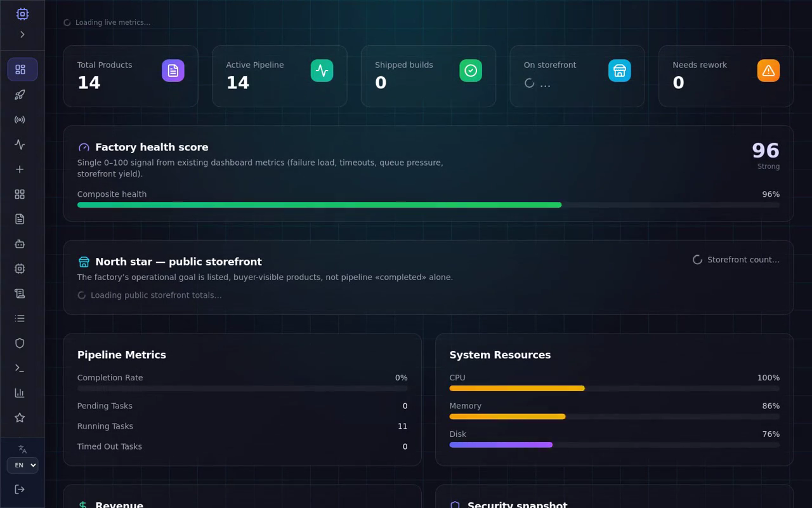The image size is (812, 508).
Task: Open the sidebar activity pulse icon
Action: [x=20, y=144]
